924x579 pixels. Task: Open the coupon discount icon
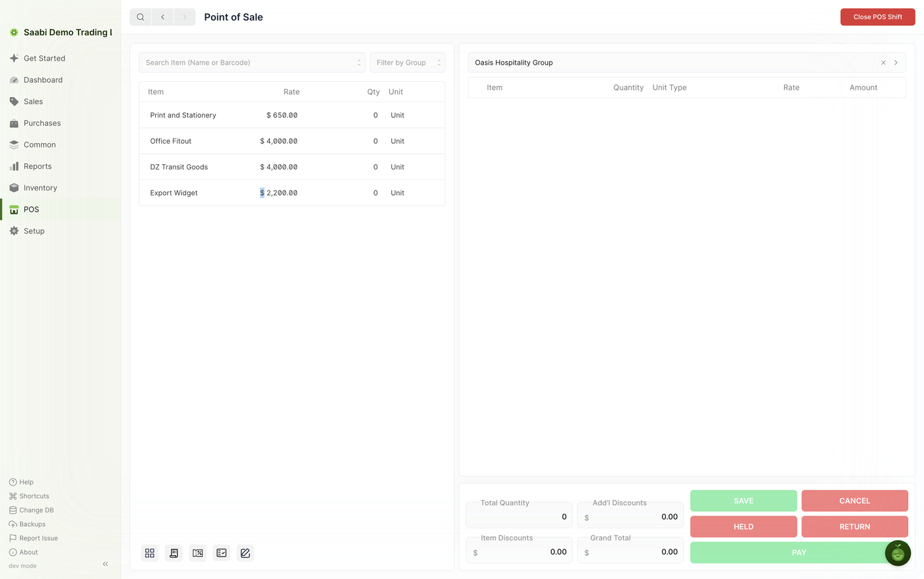pos(197,553)
